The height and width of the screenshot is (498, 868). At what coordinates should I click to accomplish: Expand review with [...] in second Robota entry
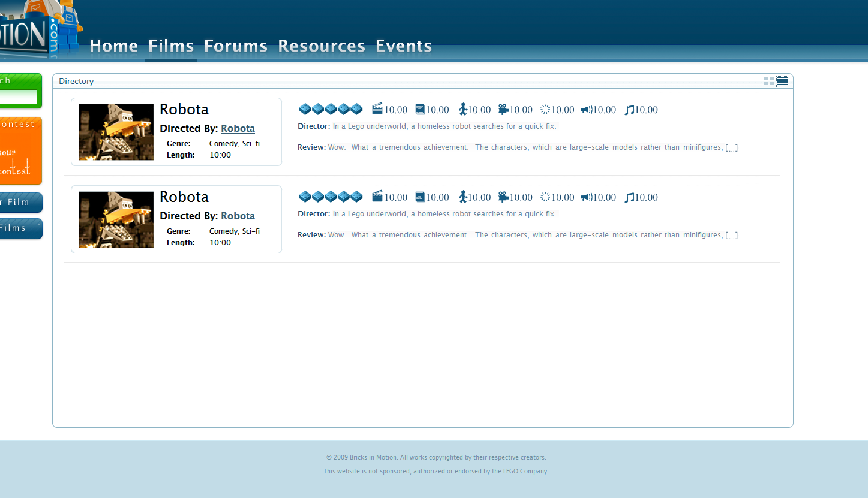tap(732, 235)
